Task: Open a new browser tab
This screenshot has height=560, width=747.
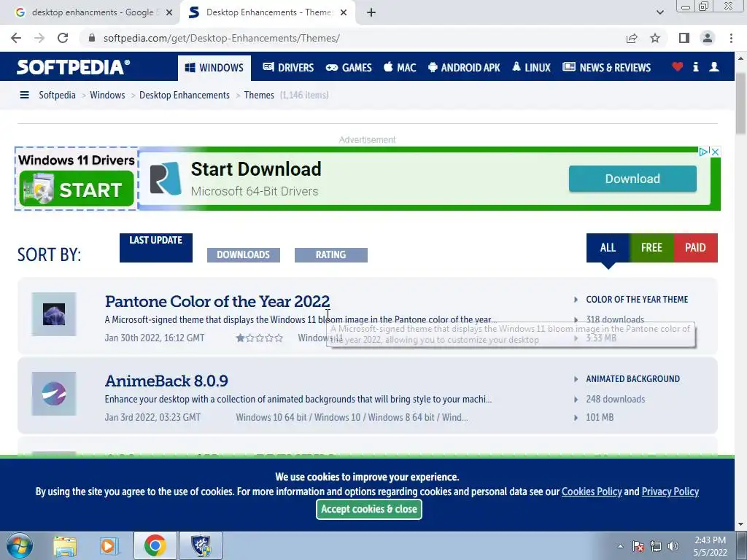Action: click(371, 12)
